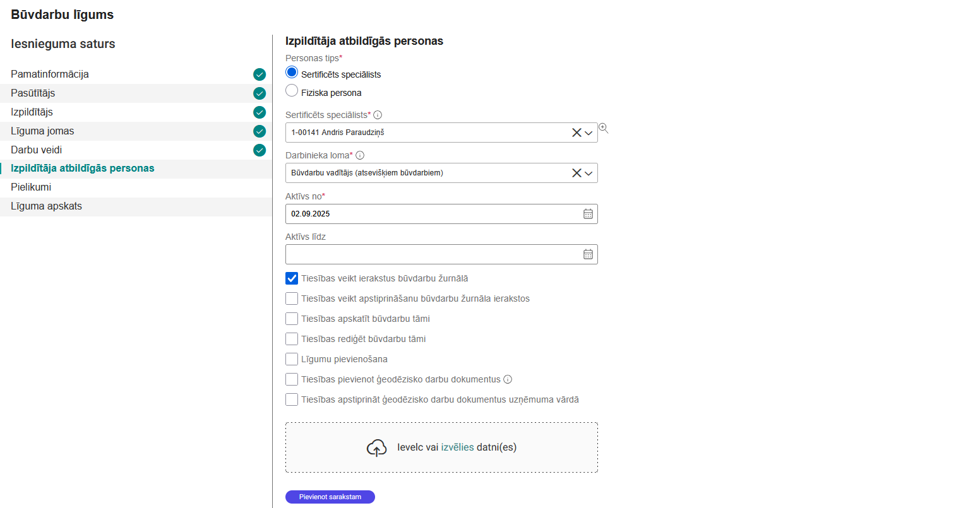Enable Tiesības apskatīt būvdarbu tāmi checkbox

pyautogui.click(x=292, y=319)
